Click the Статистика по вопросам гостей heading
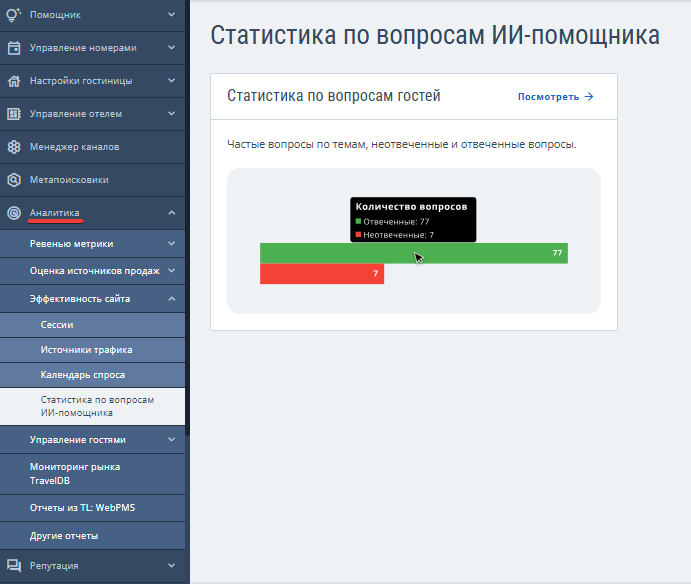This screenshot has width=691, height=584. point(334,96)
